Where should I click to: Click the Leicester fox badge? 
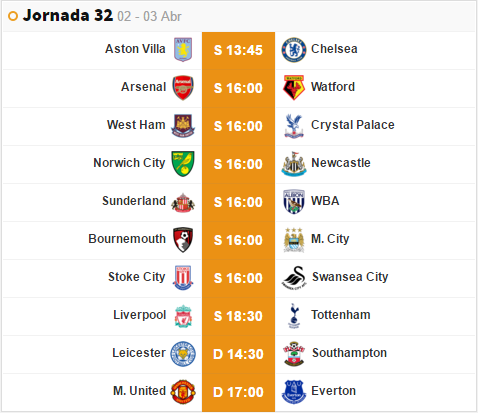(183, 354)
